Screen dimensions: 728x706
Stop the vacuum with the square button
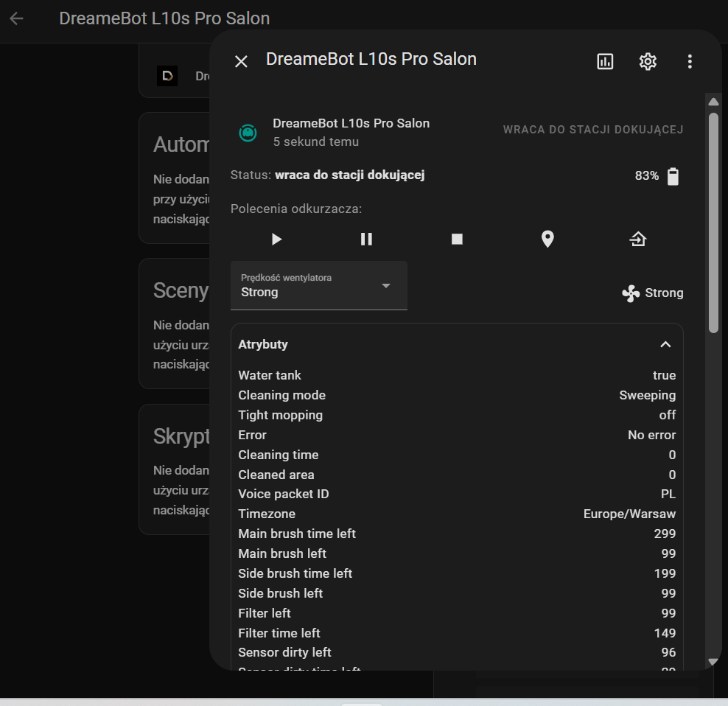[x=457, y=240]
